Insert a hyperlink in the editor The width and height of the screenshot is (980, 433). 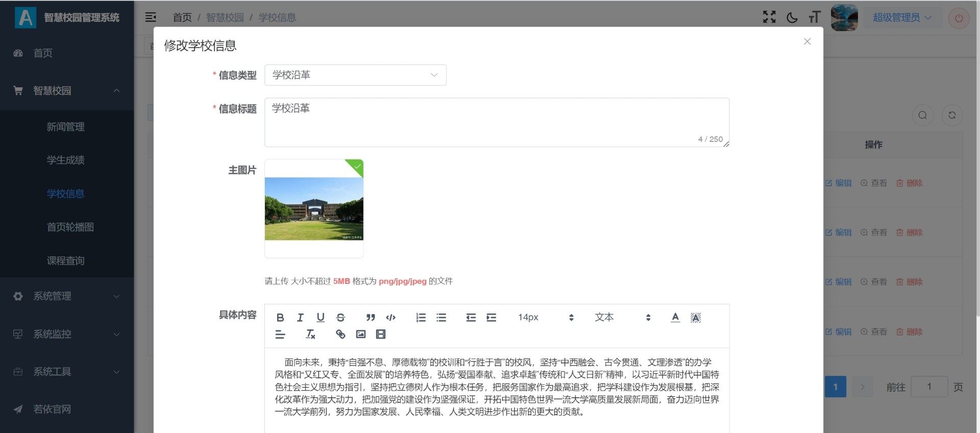(x=340, y=334)
